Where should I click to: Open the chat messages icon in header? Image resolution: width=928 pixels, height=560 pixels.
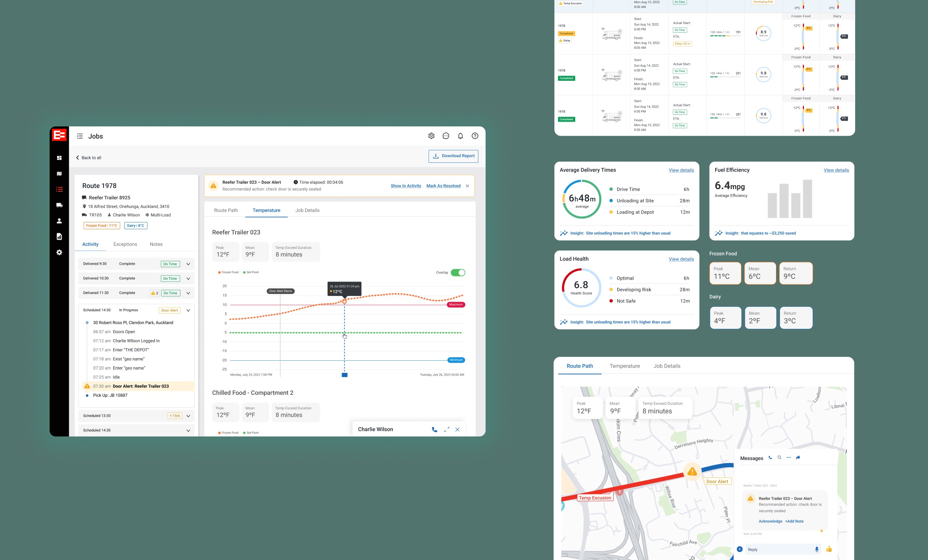coord(446,136)
